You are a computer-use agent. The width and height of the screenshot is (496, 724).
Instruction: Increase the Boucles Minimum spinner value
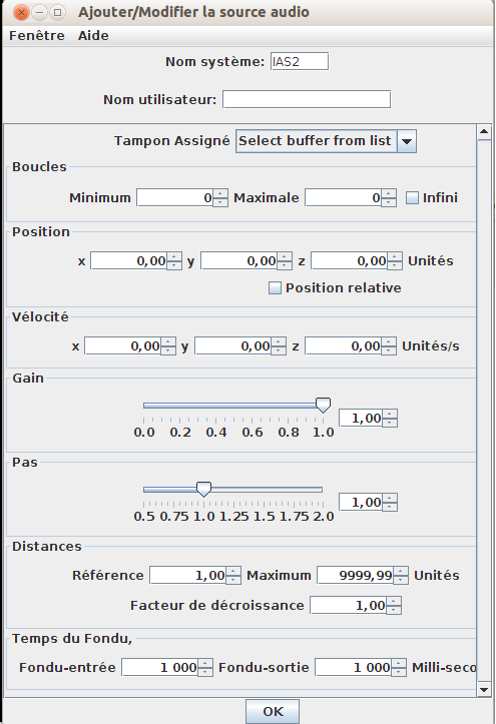pos(220,193)
